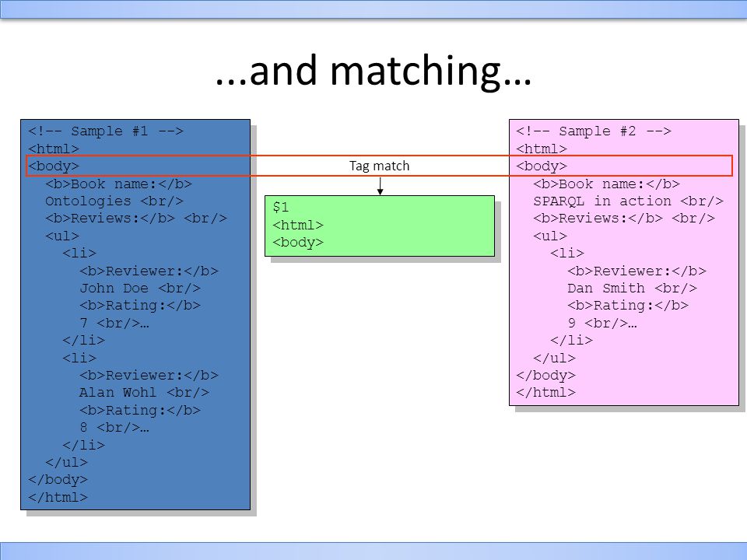This screenshot has height=560, width=747.
Task: Select the "Alan Wohl <br/>" line
Action: coord(145,392)
